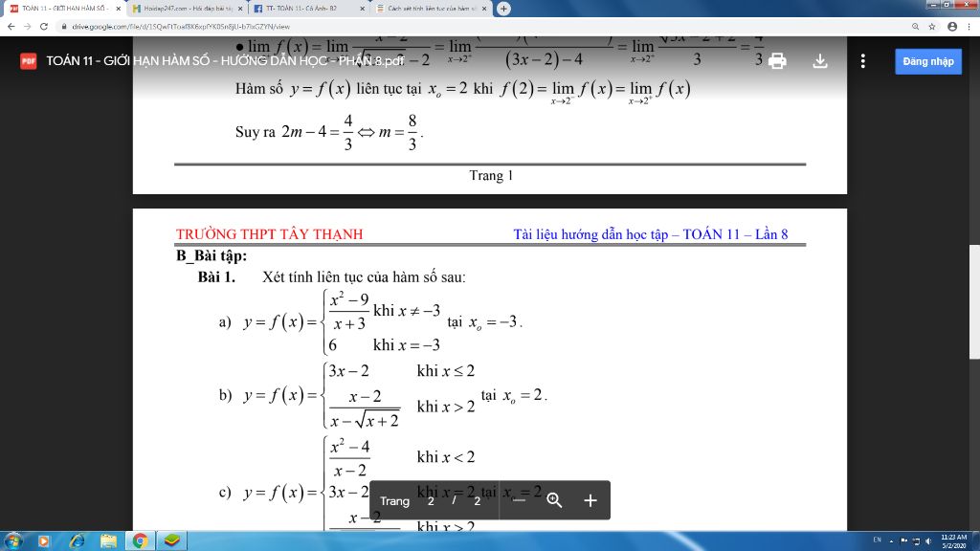Click the EN language indicator in tray
Image resolution: width=980 pixels, height=551 pixels.
click(877, 540)
